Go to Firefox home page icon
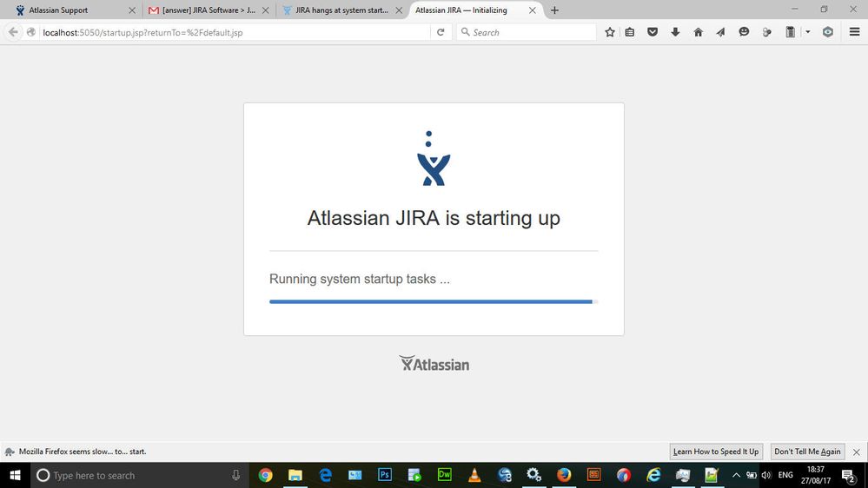The image size is (868, 488). tap(698, 32)
